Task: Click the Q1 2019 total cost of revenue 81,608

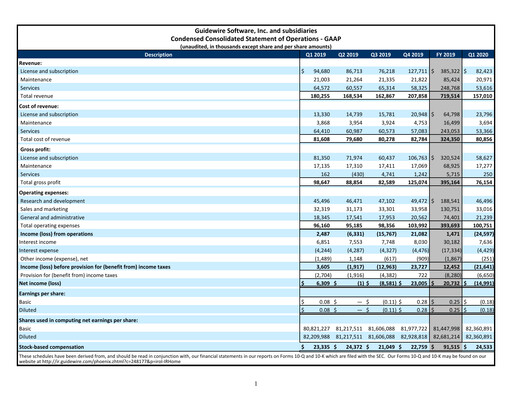Action: point(322,139)
